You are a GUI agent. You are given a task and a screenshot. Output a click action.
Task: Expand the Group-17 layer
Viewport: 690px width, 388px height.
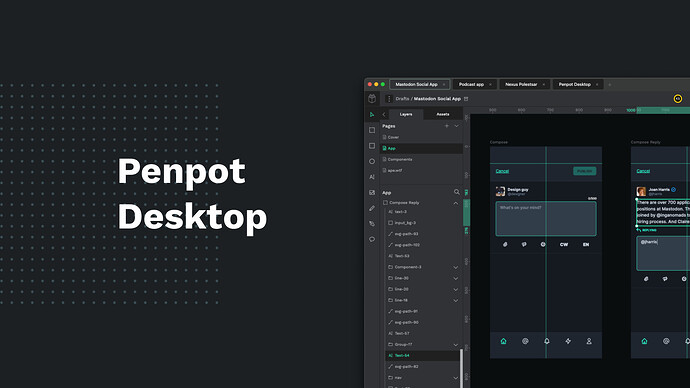(x=455, y=344)
